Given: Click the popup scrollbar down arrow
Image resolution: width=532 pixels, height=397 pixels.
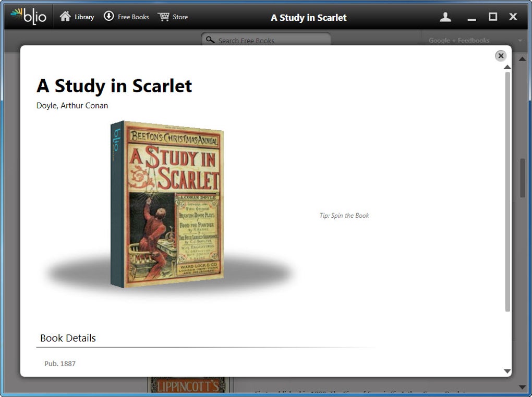Looking at the screenshot, I should 507,371.
